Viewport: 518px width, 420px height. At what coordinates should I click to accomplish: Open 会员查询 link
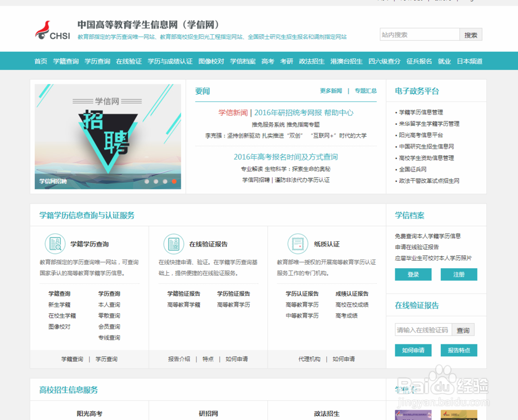click(109, 327)
